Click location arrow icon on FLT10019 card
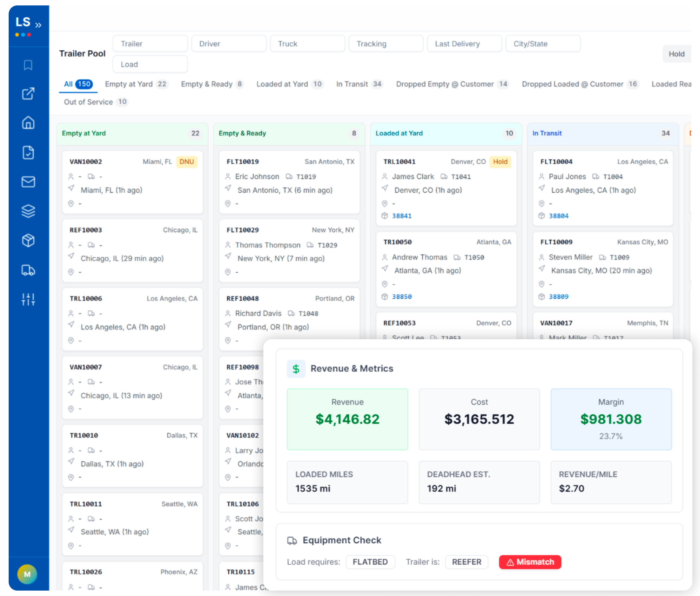Screen dimensions: 700x596 coord(228,188)
